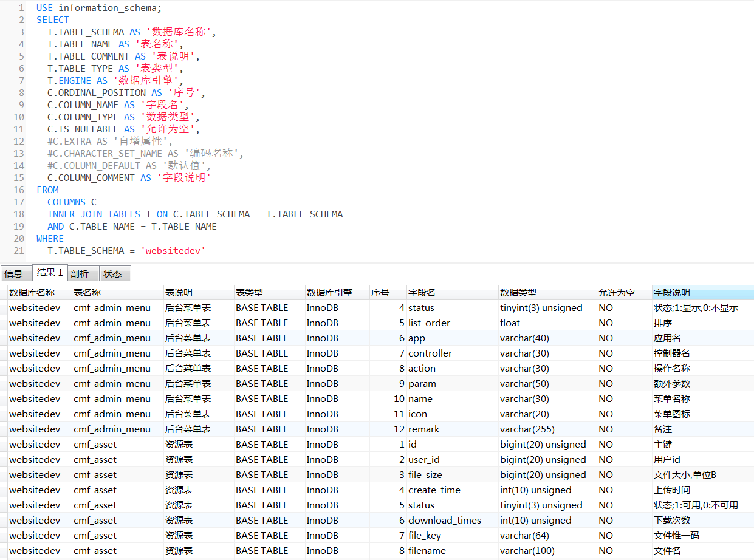
Task: Click the 表类型 column header
Action: click(x=269, y=293)
